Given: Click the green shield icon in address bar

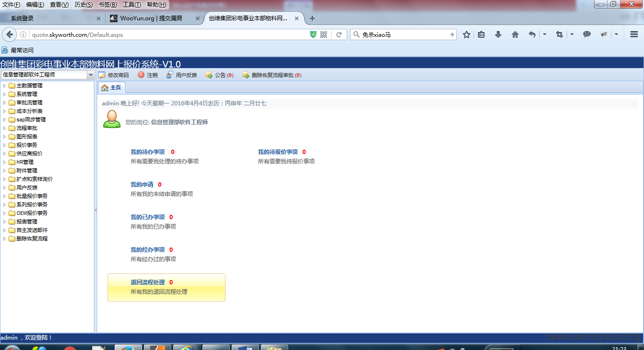Looking at the screenshot, I should pyautogui.click(x=313, y=34).
